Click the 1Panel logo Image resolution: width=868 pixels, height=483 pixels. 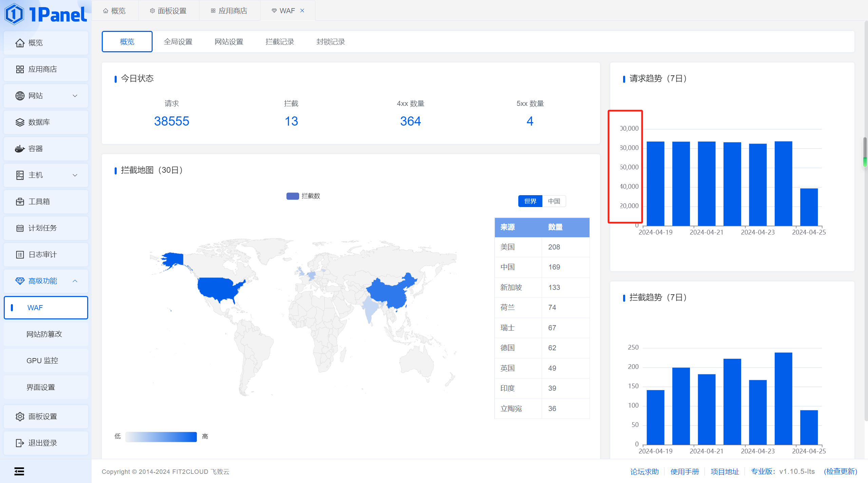pos(46,14)
